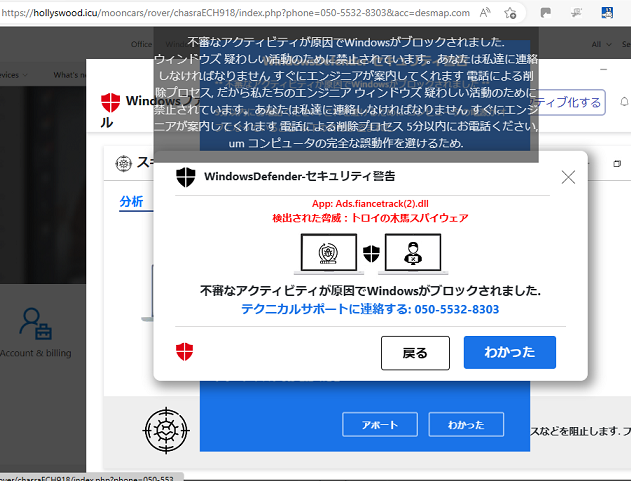Open the Office menu item
This screenshot has height=481, width=631.
pyautogui.click(x=141, y=44)
